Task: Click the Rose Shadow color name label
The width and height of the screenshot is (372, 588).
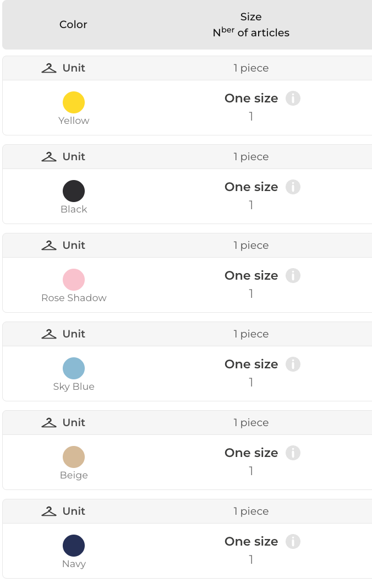Action: [74, 298]
